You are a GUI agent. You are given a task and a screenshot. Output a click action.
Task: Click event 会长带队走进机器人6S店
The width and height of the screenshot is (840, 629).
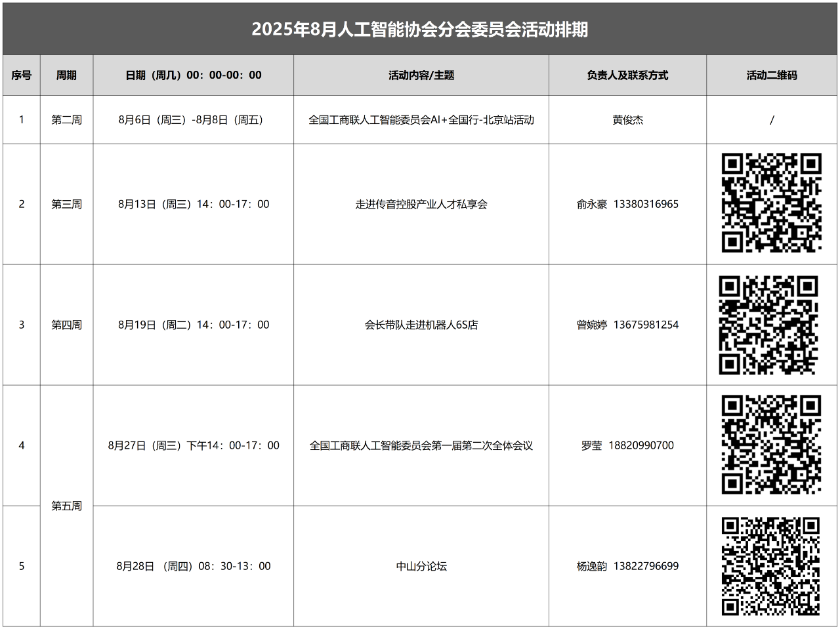click(x=421, y=325)
